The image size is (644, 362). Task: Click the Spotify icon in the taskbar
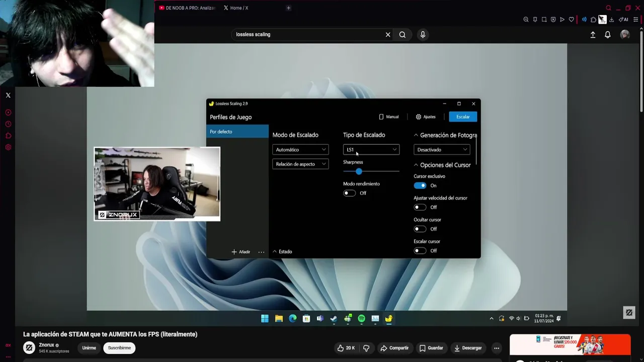point(361,318)
